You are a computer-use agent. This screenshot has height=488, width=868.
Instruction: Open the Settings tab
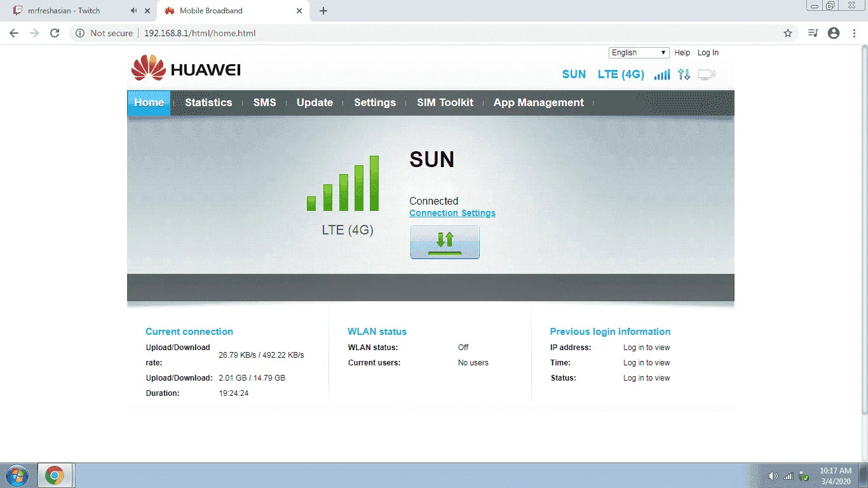point(375,103)
